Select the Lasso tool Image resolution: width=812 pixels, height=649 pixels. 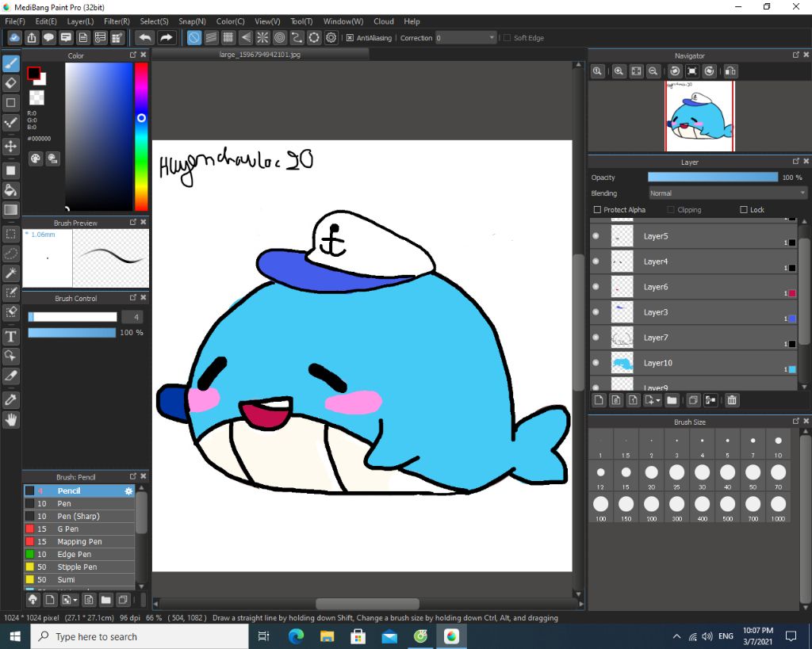click(10, 254)
